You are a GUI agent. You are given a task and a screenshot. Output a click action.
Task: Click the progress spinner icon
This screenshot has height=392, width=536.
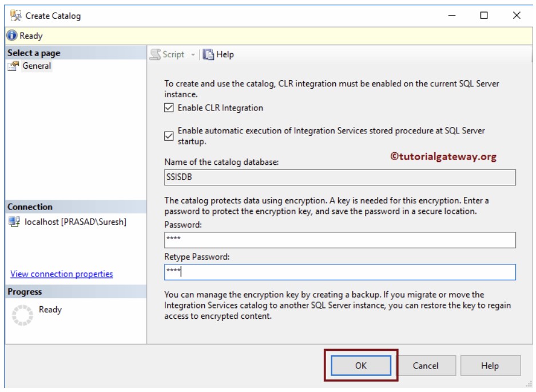[x=22, y=315]
